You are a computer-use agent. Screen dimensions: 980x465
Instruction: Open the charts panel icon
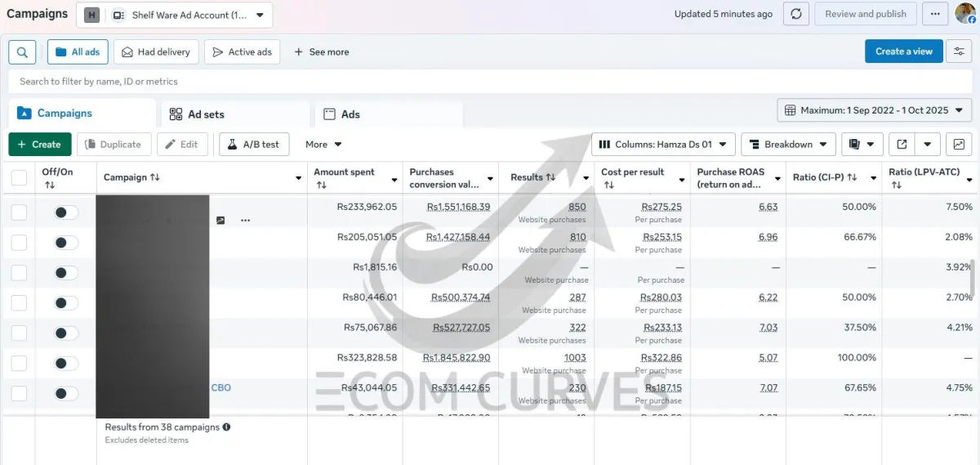click(959, 145)
